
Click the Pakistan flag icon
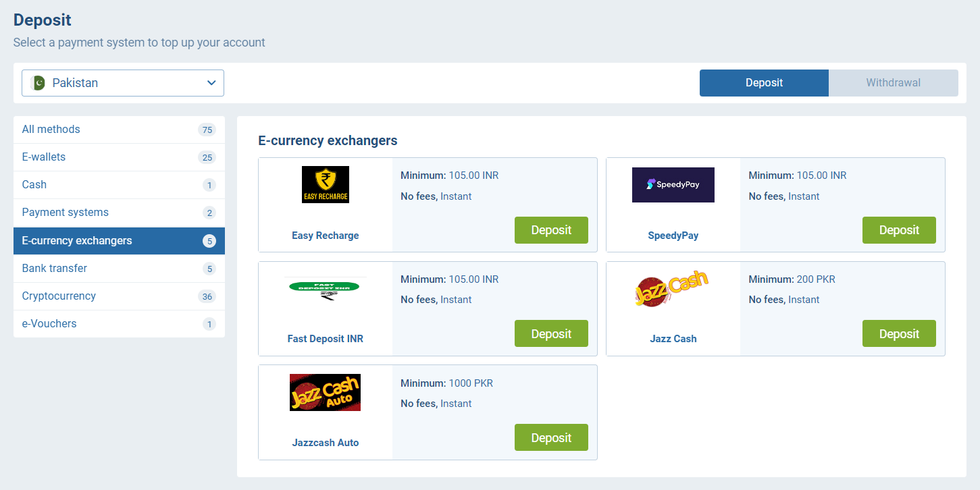38,83
